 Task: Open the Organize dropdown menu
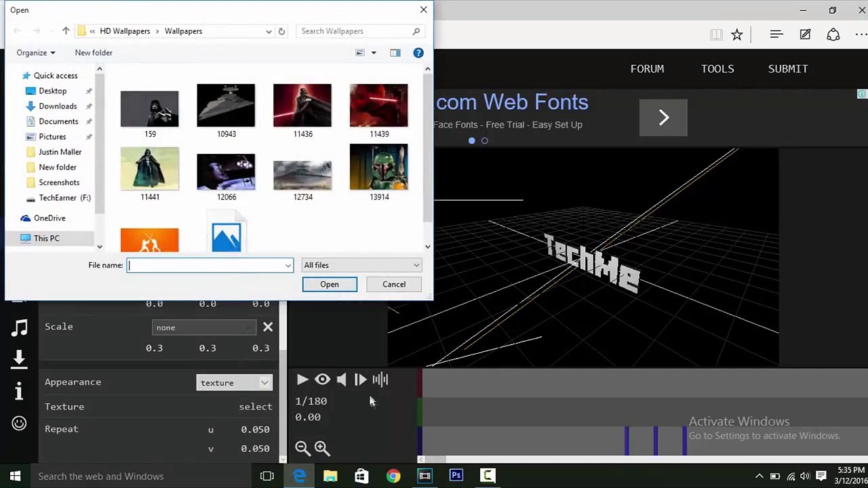pyautogui.click(x=36, y=53)
